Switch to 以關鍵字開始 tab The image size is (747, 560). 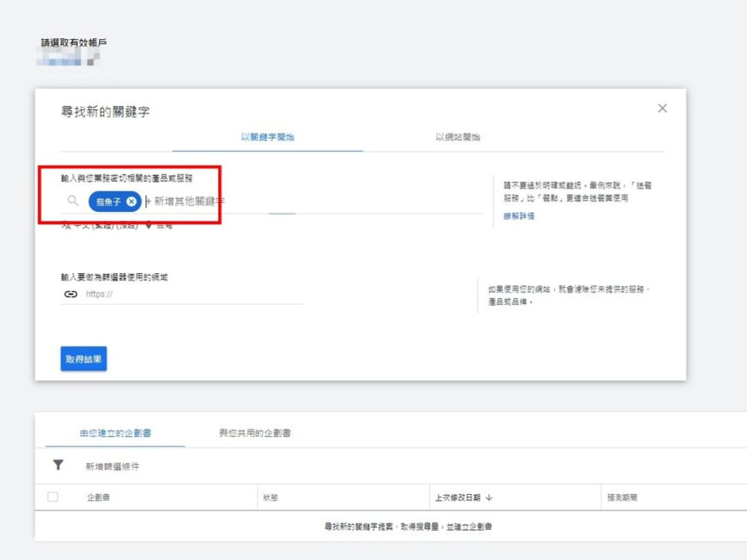268,137
